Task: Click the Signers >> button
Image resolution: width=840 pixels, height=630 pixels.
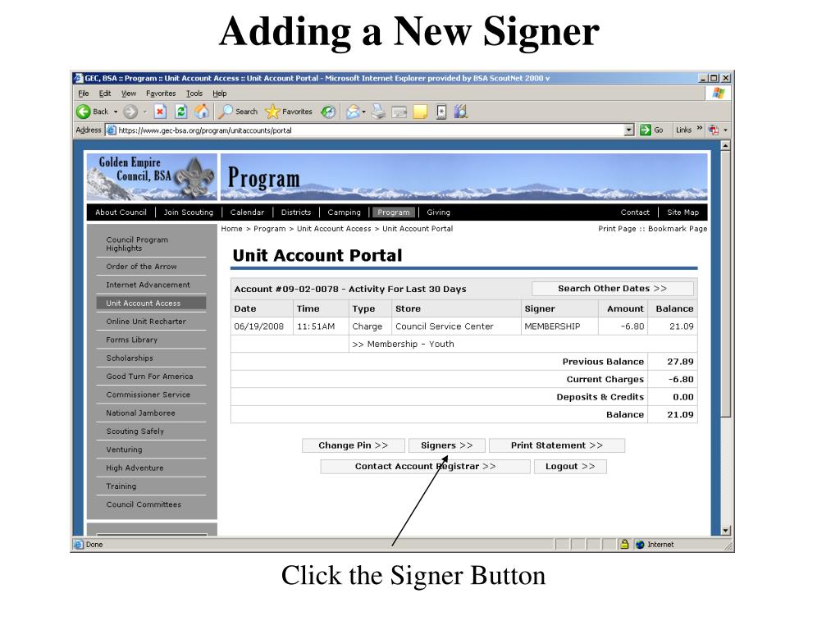Action: (x=447, y=445)
